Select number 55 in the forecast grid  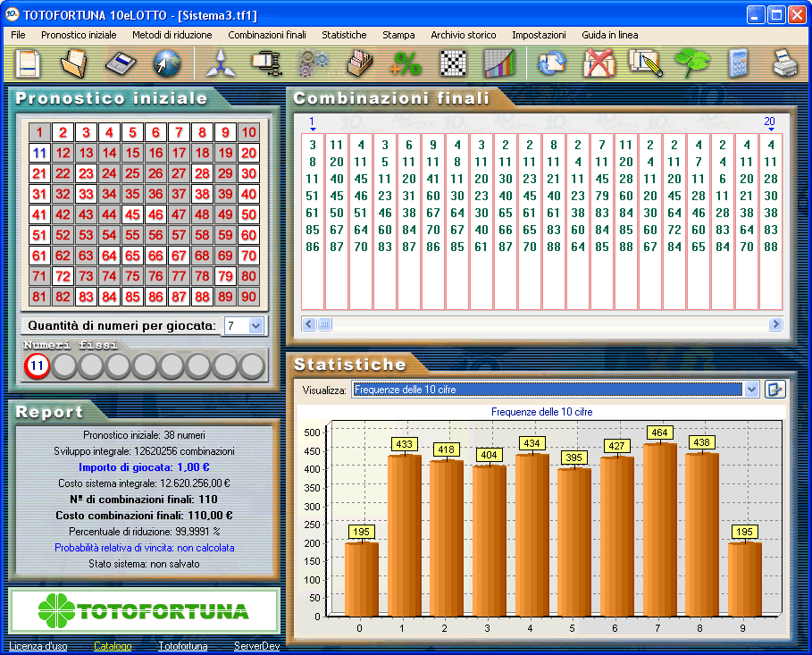tap(132, 235)
